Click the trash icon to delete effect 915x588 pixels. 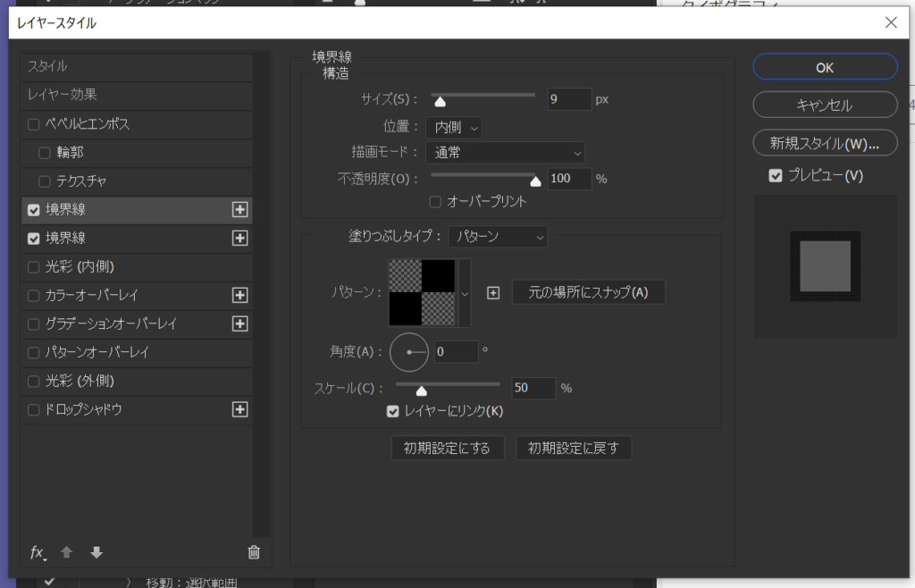click(254, 552)
